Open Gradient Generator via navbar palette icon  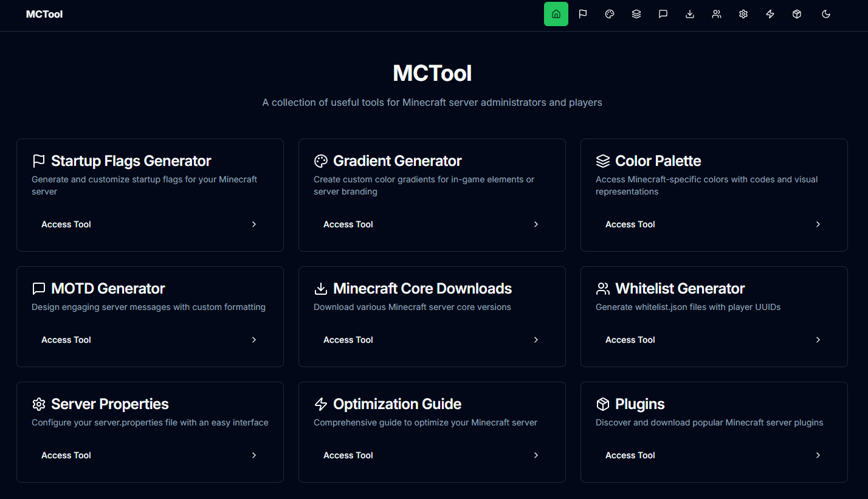[610, 14]
